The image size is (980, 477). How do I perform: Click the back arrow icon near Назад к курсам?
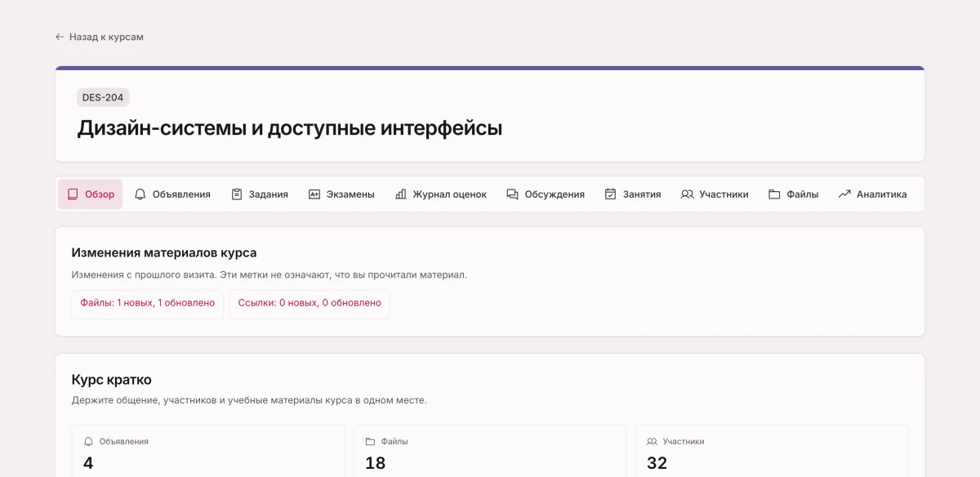[x=60, y=37]
